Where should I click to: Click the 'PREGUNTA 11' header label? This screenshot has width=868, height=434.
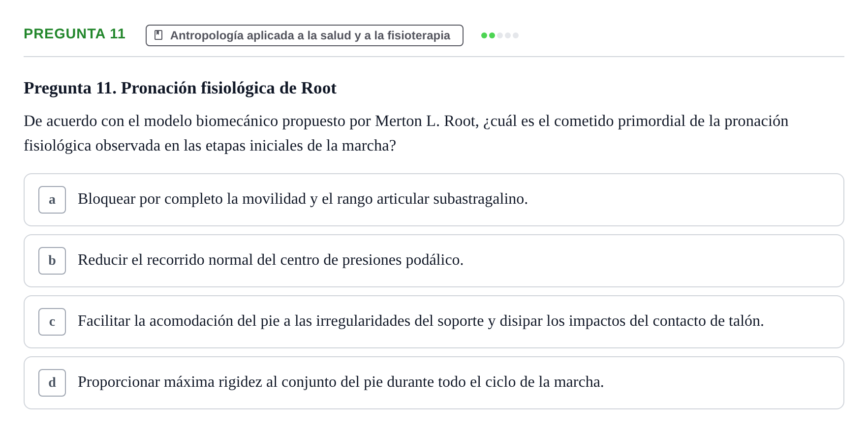pyautogui.click(x=75, y=34)
